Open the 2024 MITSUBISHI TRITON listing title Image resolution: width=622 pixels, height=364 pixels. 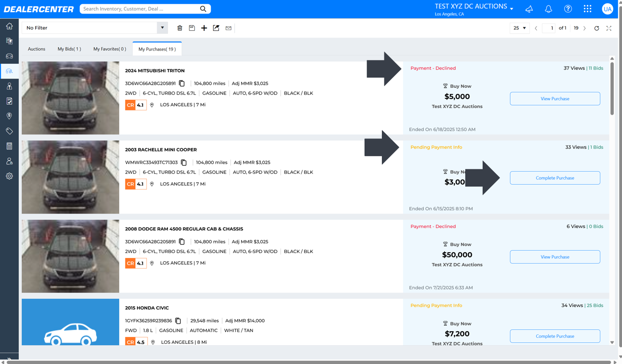coord(155,70)
